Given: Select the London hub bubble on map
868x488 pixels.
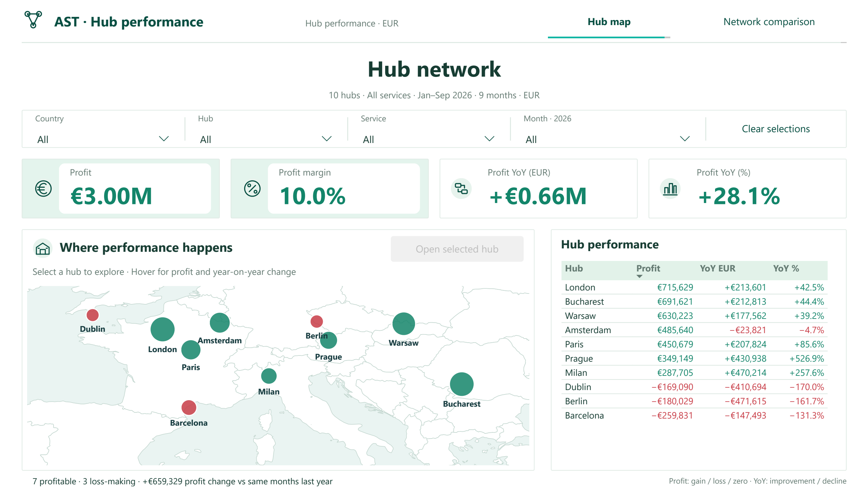Looking at the screenshot, I should [162, 329].
